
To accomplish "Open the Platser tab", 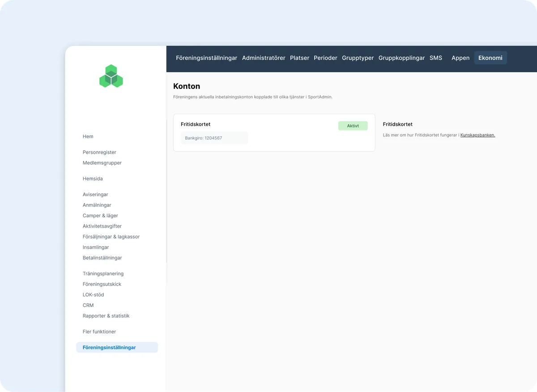I will coord(299,58).
